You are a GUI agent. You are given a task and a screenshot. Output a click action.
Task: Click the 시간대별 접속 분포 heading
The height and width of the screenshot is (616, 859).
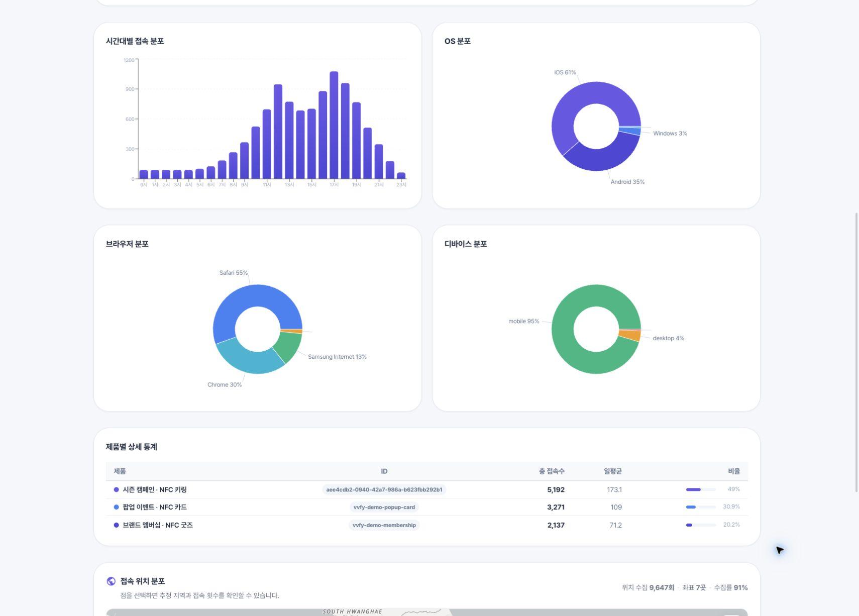(x=135, y=41)
